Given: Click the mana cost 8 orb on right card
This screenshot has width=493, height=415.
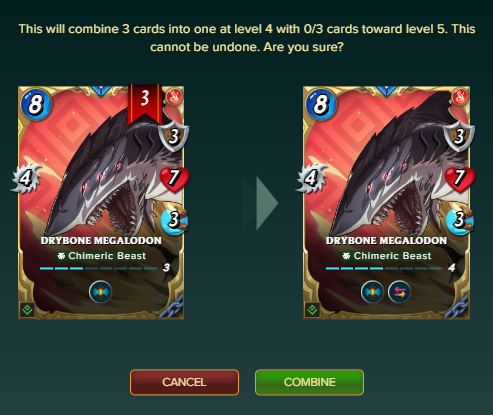Looking at the screenshot, I should coord(321,104).
